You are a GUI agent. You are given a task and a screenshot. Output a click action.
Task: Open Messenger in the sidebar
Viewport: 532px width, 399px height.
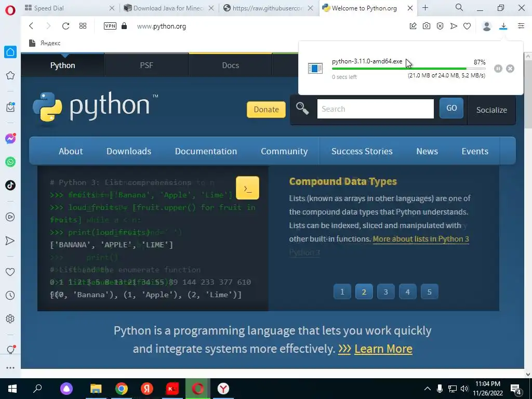coord(10,138)
